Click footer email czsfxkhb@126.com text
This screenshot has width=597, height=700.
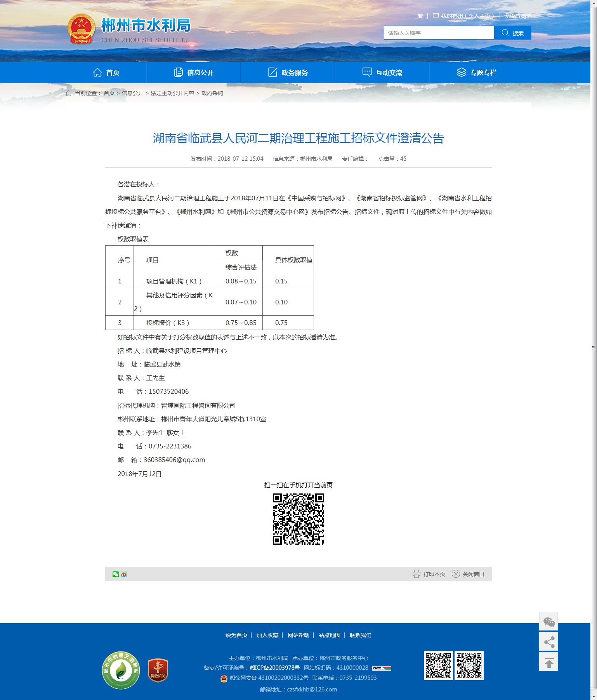point(312,690)
